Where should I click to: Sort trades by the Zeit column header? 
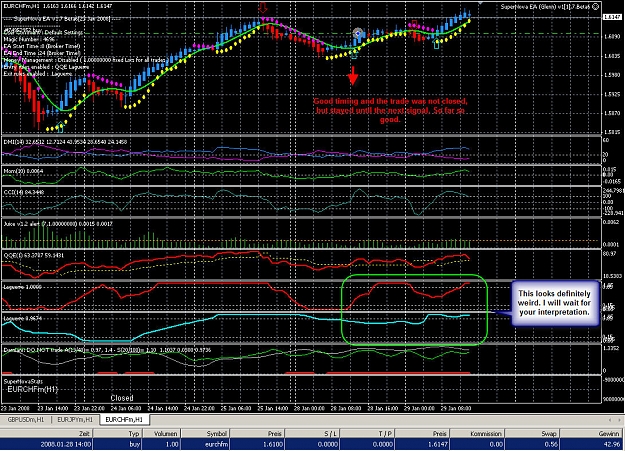(x=46, y=434)
